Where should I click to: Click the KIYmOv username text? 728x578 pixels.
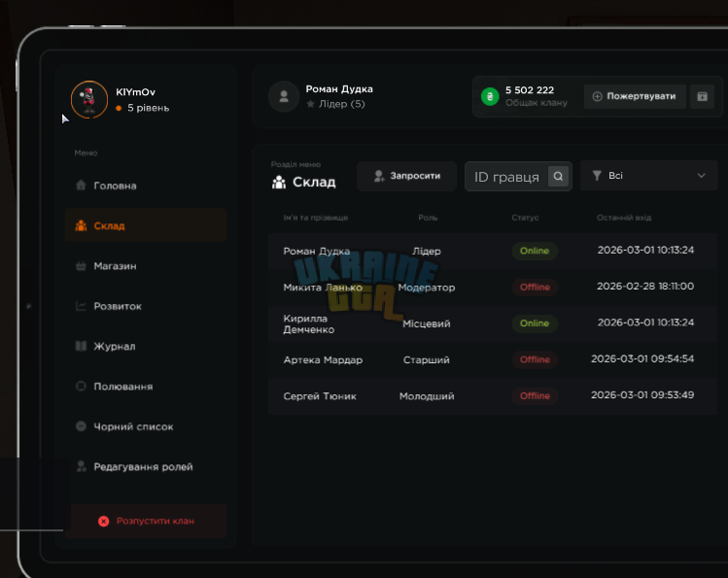click(135, 92)
